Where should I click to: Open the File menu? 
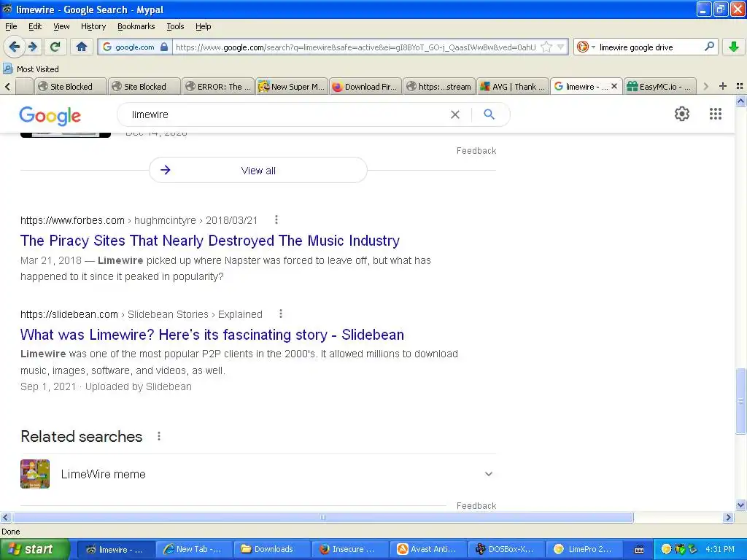pyautogui.click(x=11, y=26)
